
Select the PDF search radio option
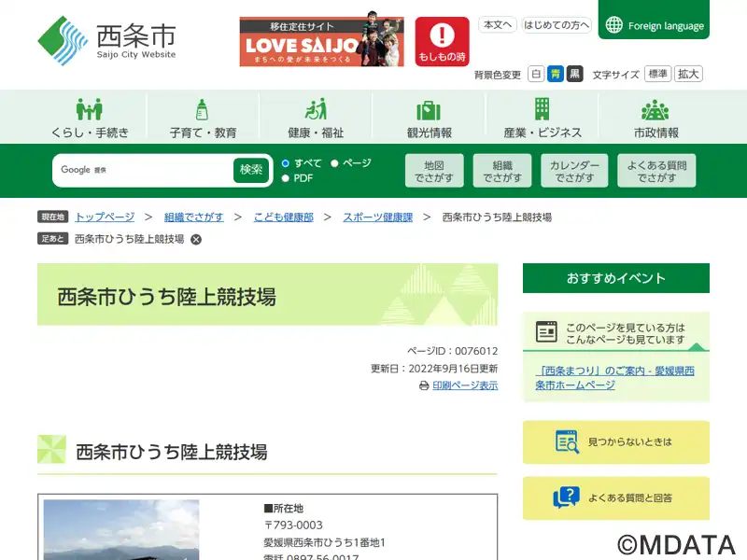(x=286, y=178)
